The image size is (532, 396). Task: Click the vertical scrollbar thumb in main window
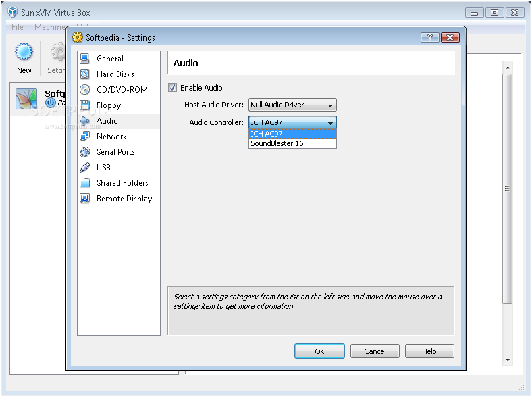(507, 189)
